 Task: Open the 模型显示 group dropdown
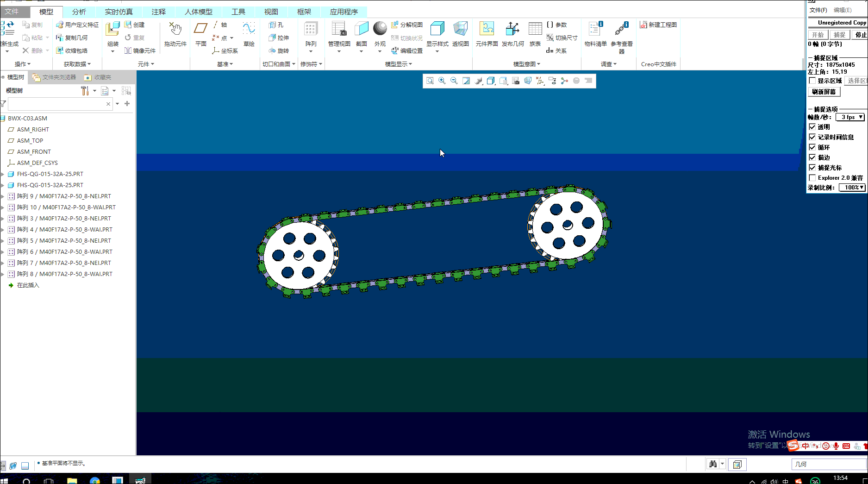(x=398, y=64)
